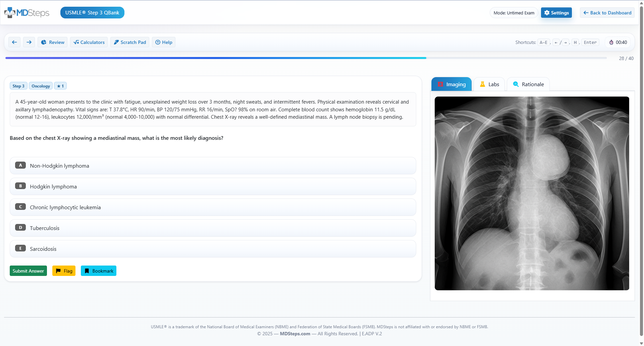Click the timer stopwatch icon

(611, 42)
